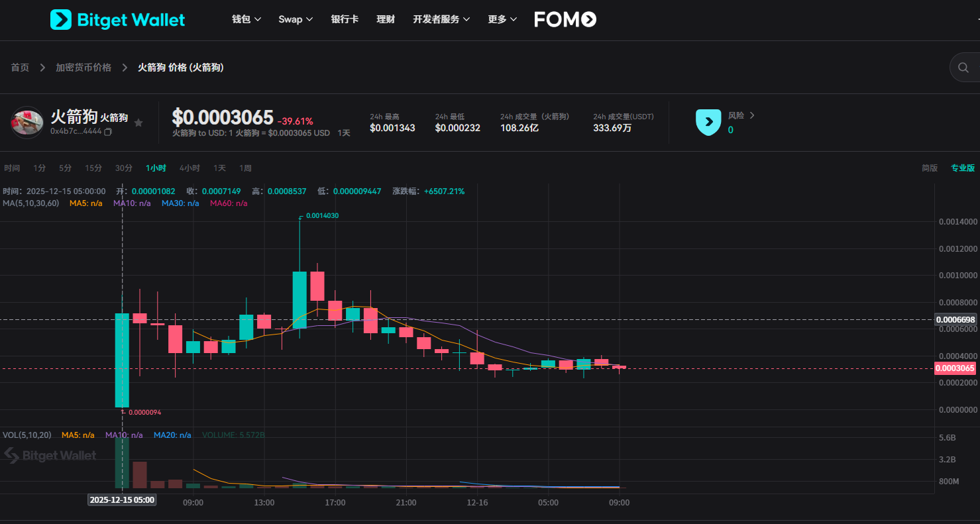Click the 2025-12-15 05:00 timestamp marker

(x=122, y=500)
